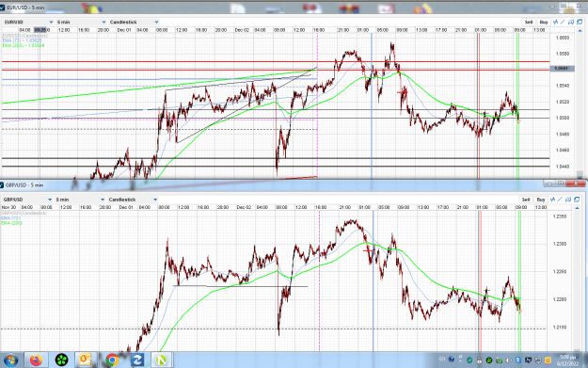588x368 pixels.
Task: Open the EUR/USD Candlestick chart type dropdown
Action: coord(134,23)
